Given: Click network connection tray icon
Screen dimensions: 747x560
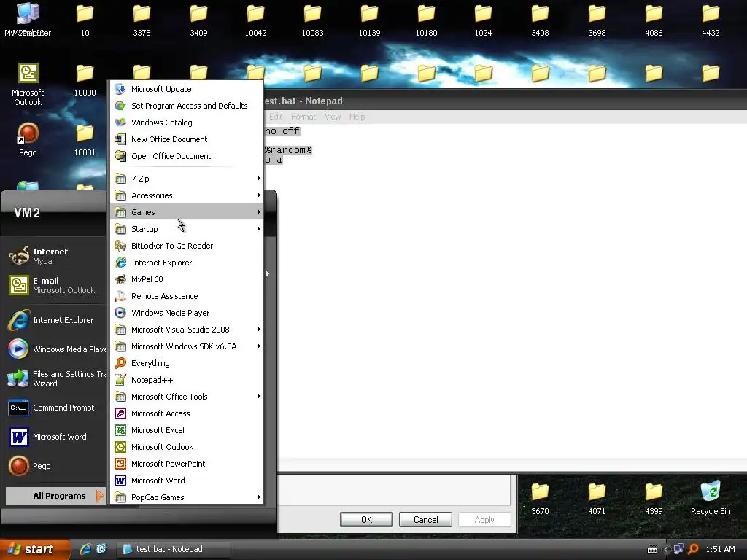Looking at the screenshot, I should tap(678, 549).
